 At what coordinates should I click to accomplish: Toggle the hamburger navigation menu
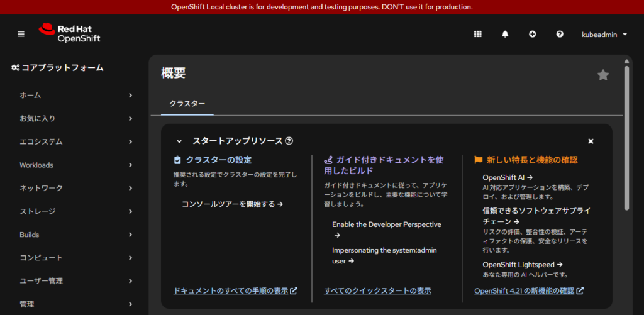point(21,34)
